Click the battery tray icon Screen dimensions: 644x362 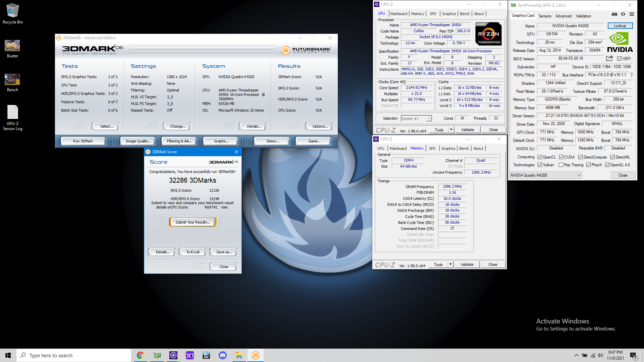pyautogui.click(x=585, y=355)
